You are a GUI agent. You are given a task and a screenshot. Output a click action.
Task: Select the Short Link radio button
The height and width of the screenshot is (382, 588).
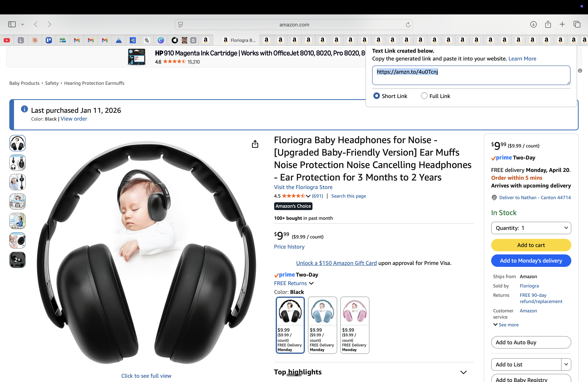tap(376, 96)
